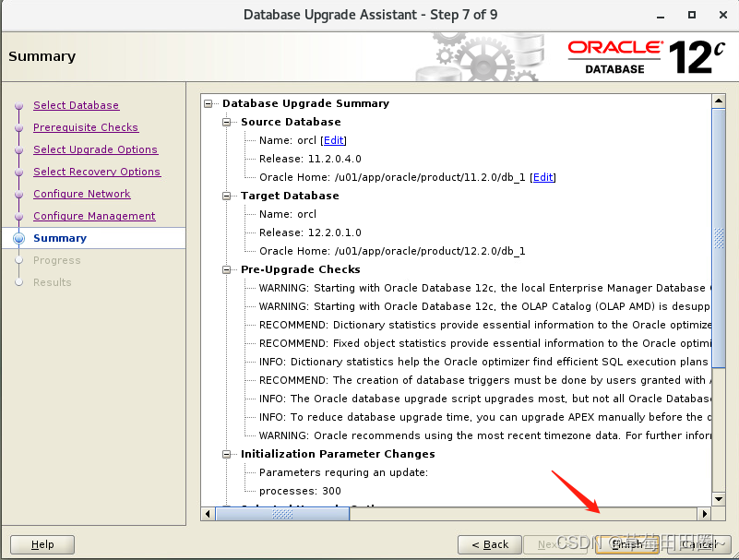Viewport: 739px width, 560px height.
Task: Click the Finish button
Action: (626, 544)
